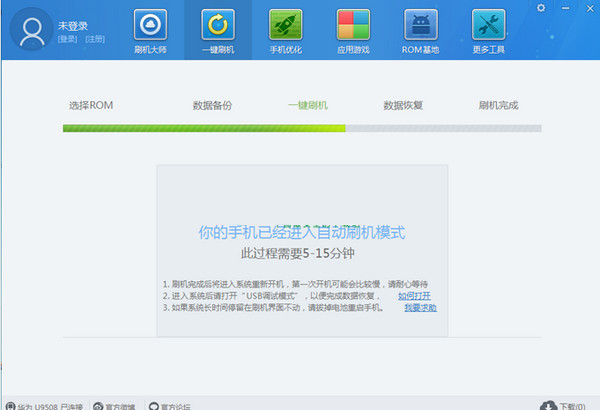Viewport: 600px width, 410px height.
Task: Open 应用游戏 colorful tiles icon
Action: [x=353, y=25]
